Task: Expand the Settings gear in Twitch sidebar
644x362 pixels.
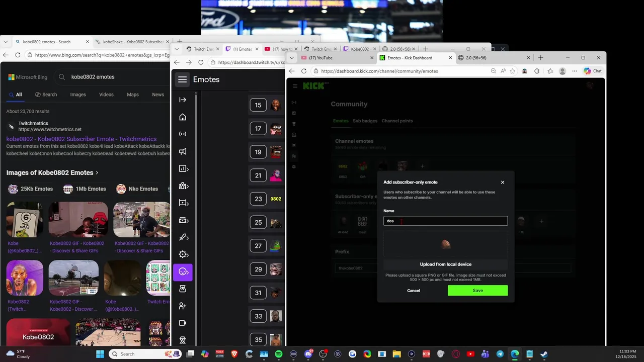Action: click(x=183, y=254)
